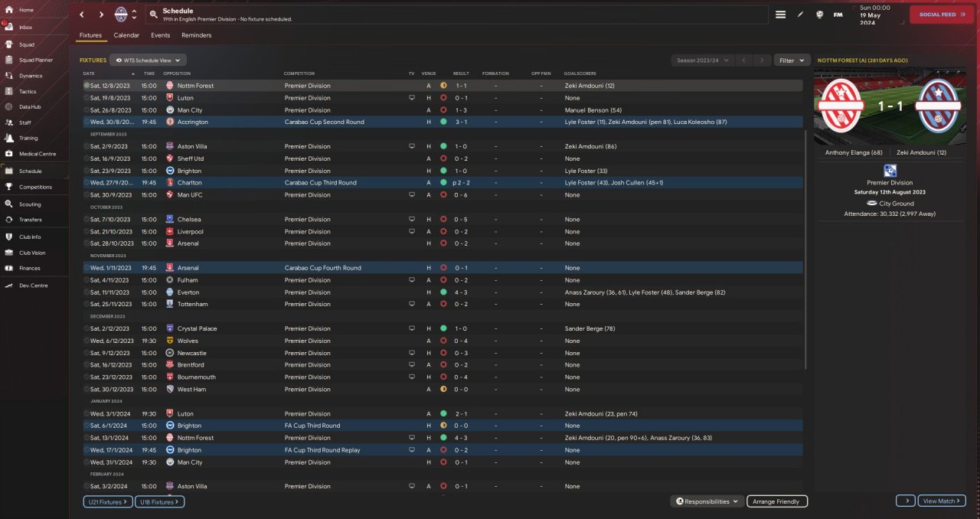Open Squad Planner
The image size is (980, 519).
point(35,60)
